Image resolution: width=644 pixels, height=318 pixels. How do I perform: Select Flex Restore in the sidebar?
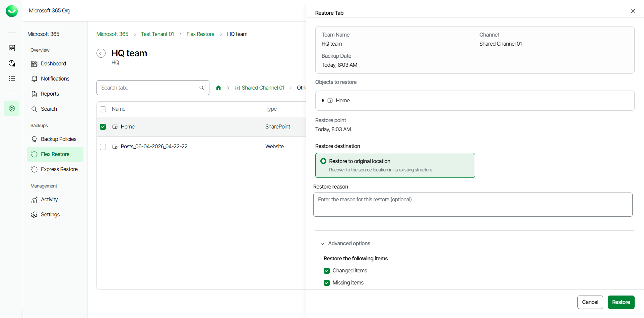[55, 154]
